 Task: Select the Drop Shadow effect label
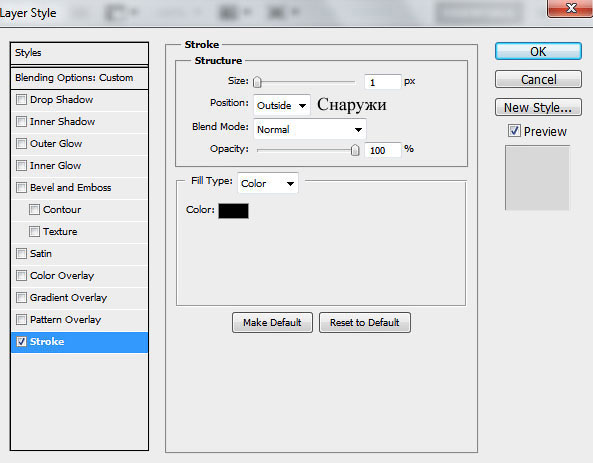(62, 100)
